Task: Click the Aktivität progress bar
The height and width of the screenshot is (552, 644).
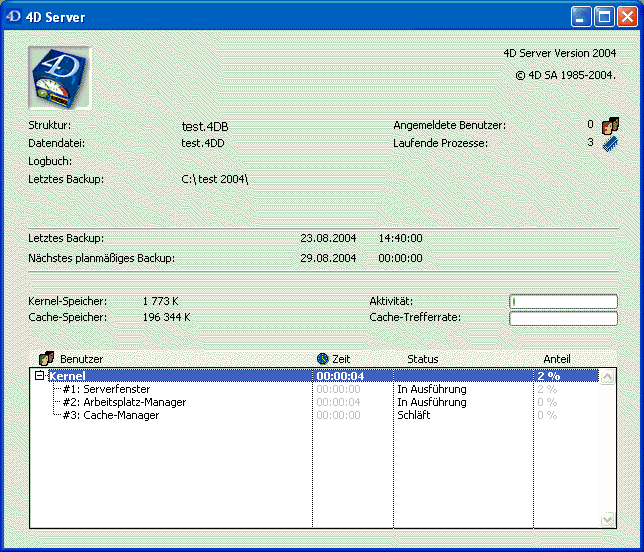Action: click(563, 301)
